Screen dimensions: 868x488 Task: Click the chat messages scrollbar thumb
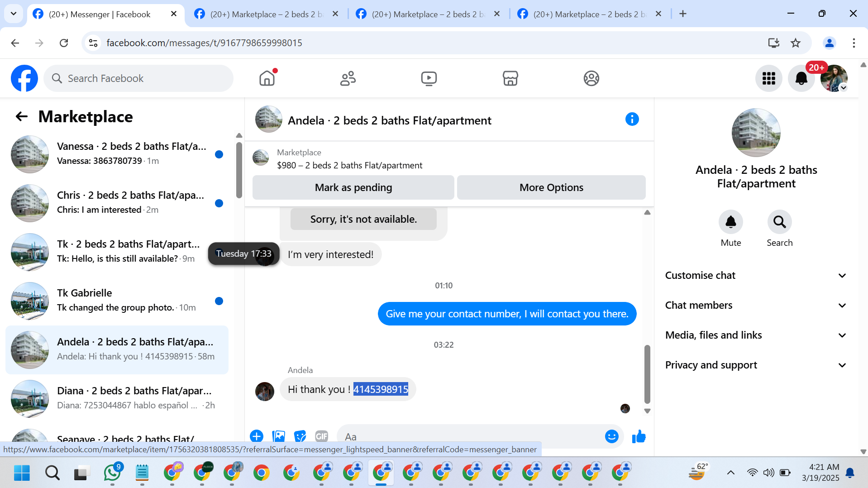(647, 374)
